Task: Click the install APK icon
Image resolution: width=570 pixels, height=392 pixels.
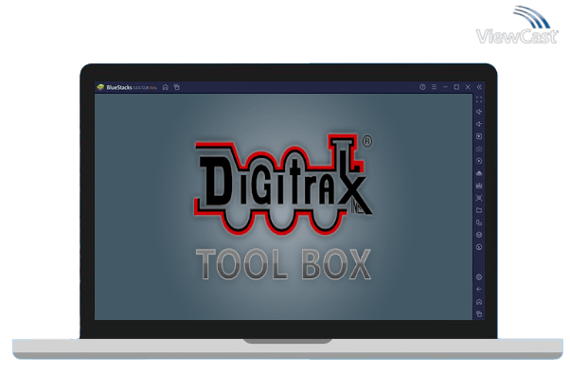Action: [x=479, y=173]
